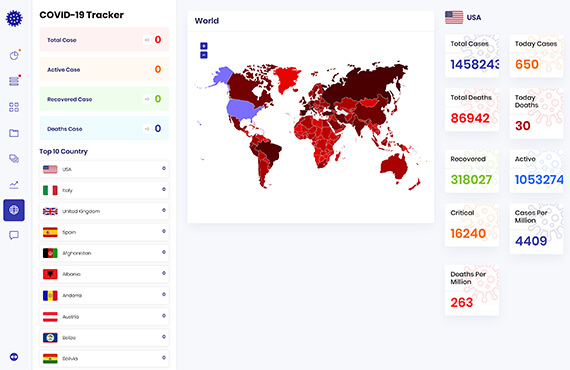Click the Italy flag icon
The image size is (570, 370).
tap(50, 190)
